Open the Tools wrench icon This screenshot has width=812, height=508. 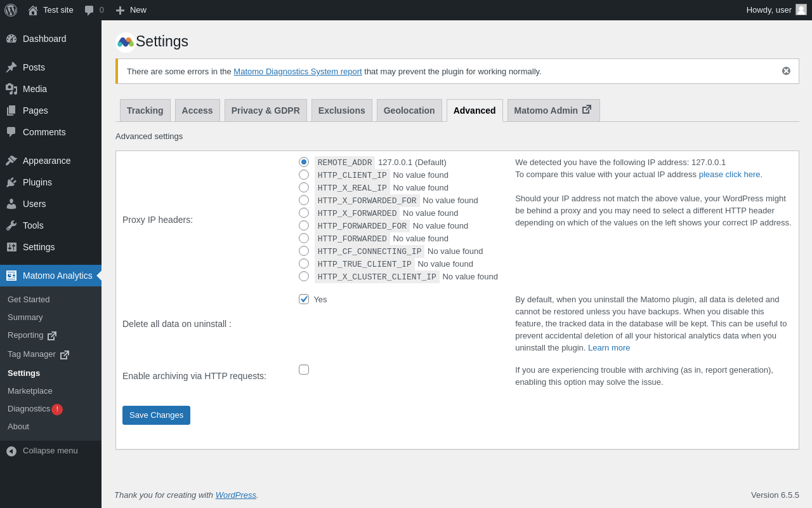coord(11,225)
